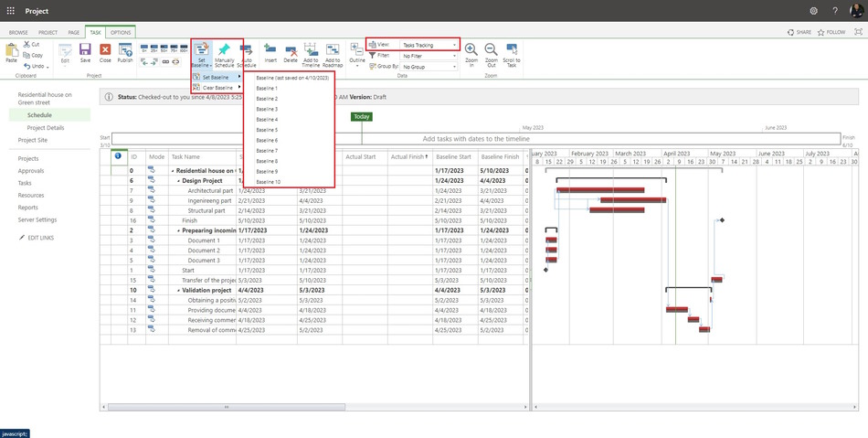Open the user profile picture
Image resolution: width=868 pixels, height=438 pixels.
[856, 11]
